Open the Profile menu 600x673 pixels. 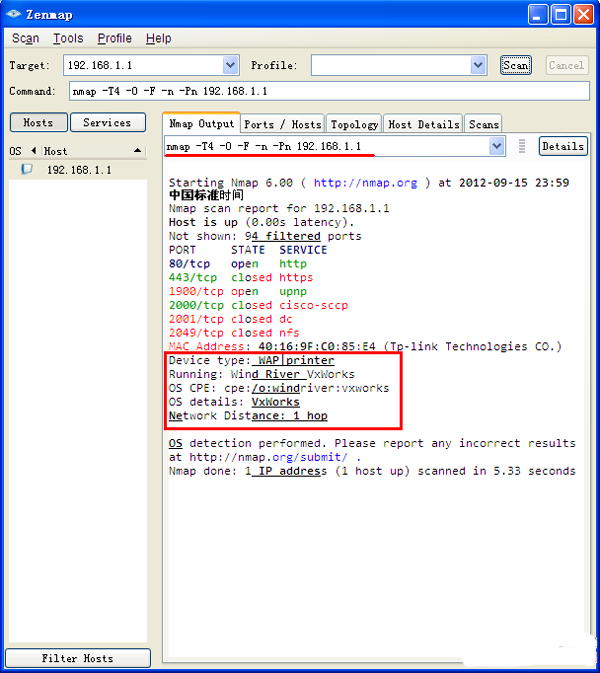point(114,38)
